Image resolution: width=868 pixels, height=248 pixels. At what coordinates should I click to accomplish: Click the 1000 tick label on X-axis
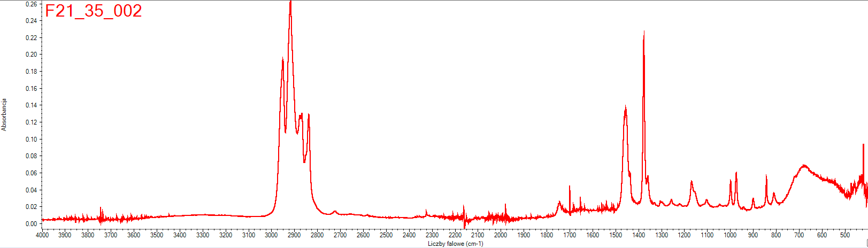pos(730,235)
